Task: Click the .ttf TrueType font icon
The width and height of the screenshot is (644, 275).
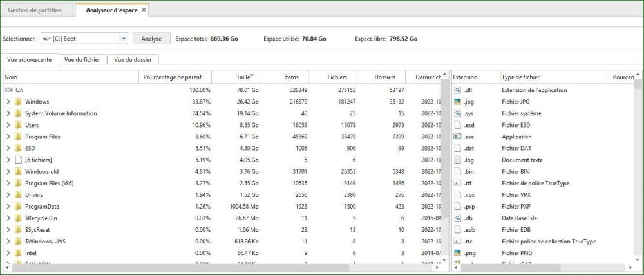Action: pos(457,184)
